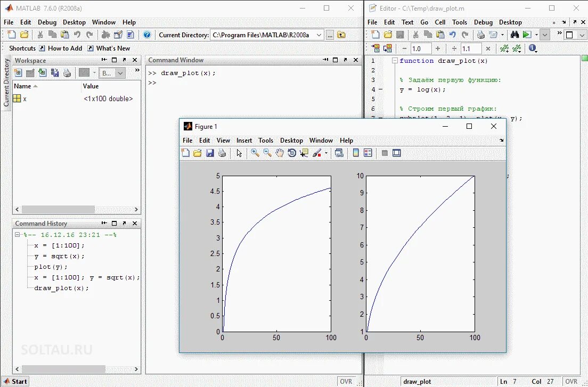The width and height of the screenshot is (588, 387).
Task: Toggle the breakpoint dash at Editor line 4
Action: (381, 89)
